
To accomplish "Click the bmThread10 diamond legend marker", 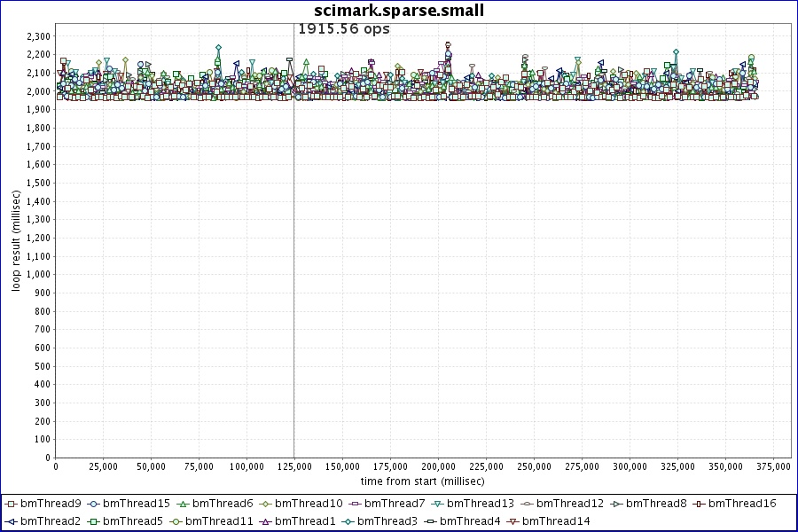I will coord(265,504).
